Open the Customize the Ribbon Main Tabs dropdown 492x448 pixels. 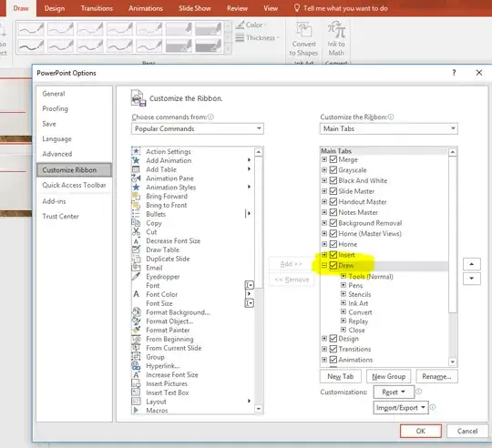(388, 128)
